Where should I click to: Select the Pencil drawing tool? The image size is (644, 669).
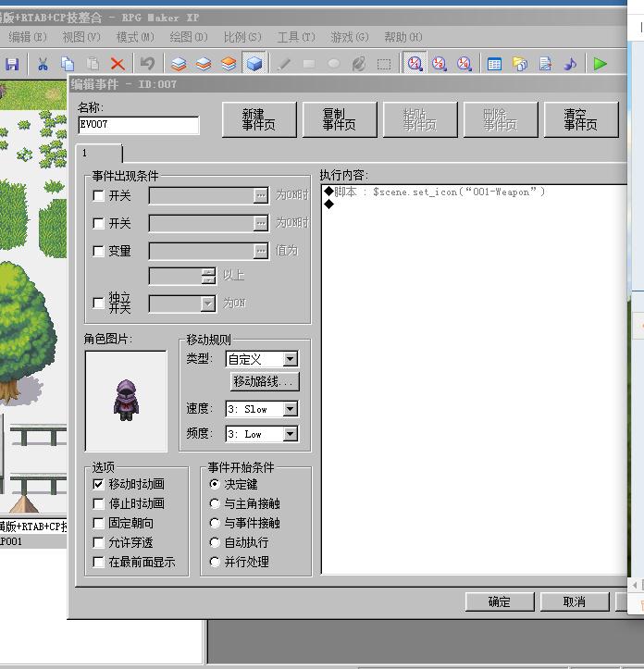point(284,64)
